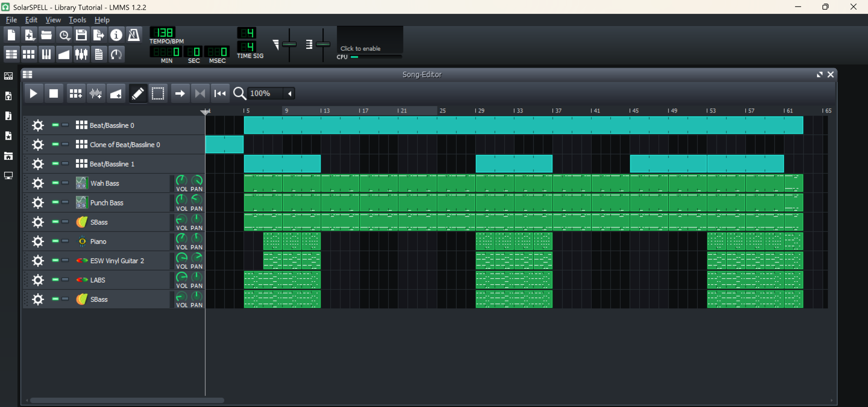Open Instrument Plugins sidebar tab
Viewport: 868px width, 407px height.
coord(8,76)
